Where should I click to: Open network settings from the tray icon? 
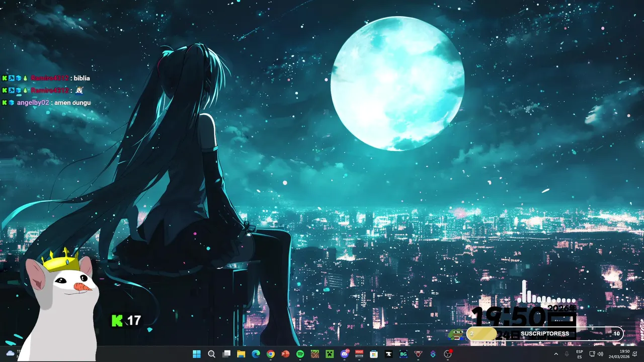coord(592,354)
